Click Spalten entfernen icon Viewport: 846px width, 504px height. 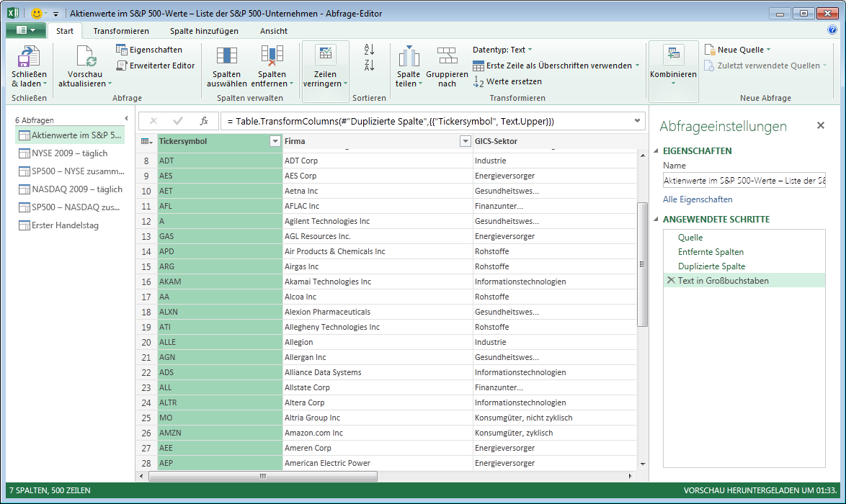272,57
